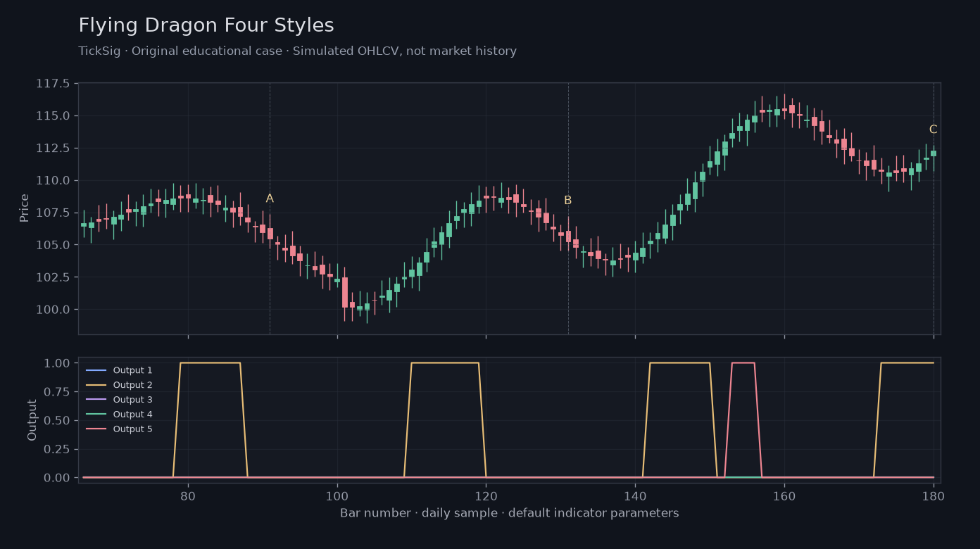Click the marker label B
This screenshot has width=980, height=549.
[x=568, y=201]
